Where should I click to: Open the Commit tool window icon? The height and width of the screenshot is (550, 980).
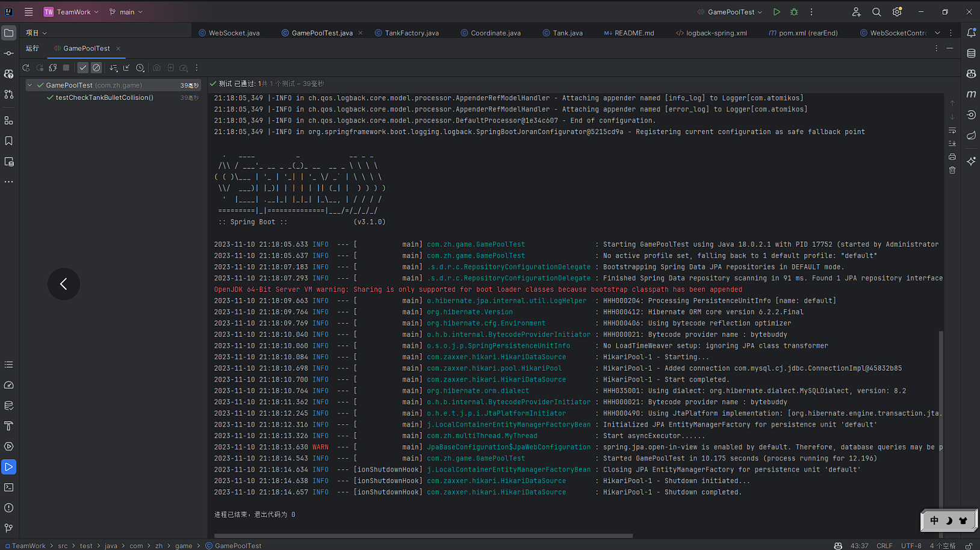click(x=9, y=54)
